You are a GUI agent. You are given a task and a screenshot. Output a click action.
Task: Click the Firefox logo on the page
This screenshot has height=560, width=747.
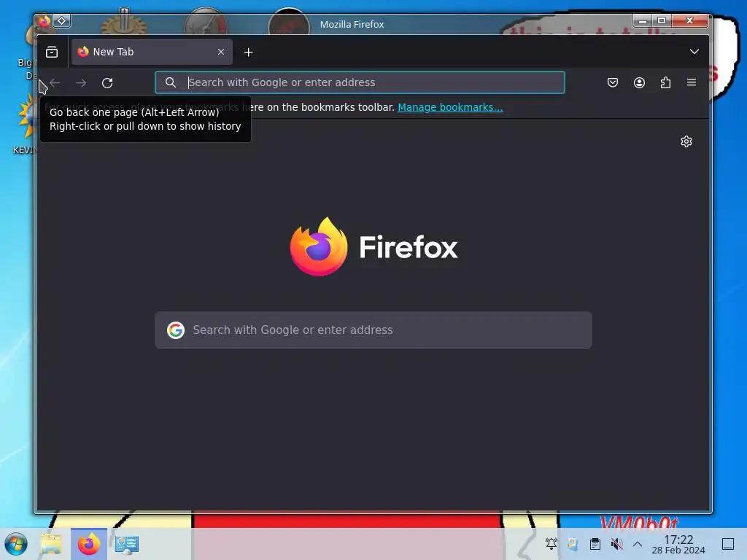point(373,246)
